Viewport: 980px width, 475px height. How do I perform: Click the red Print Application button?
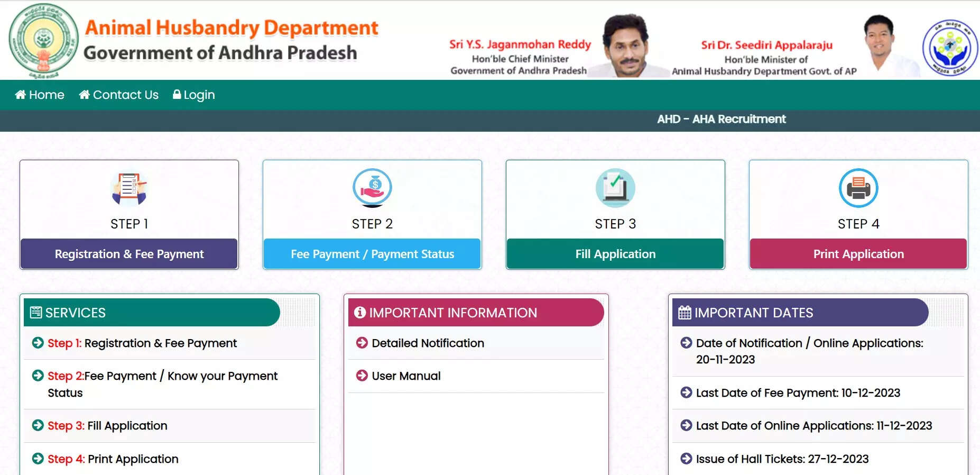pyautogui.click(x=858, y=254)
